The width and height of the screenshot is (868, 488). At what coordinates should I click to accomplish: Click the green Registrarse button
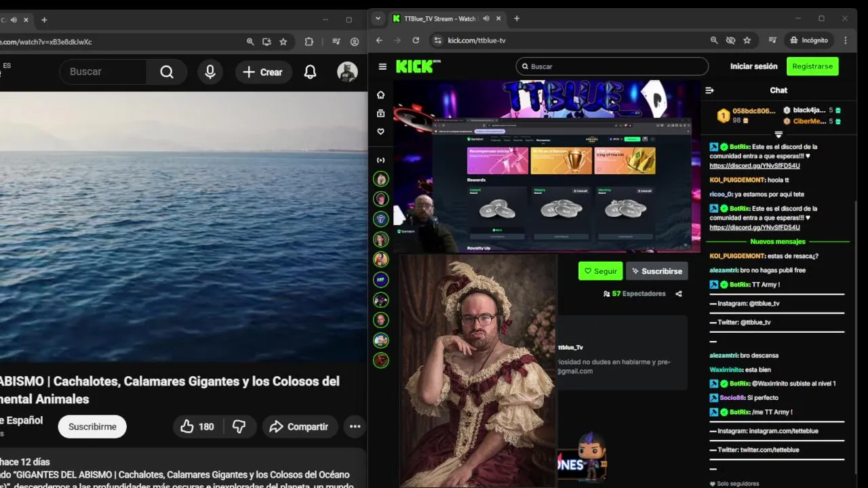tap(812, 66)
